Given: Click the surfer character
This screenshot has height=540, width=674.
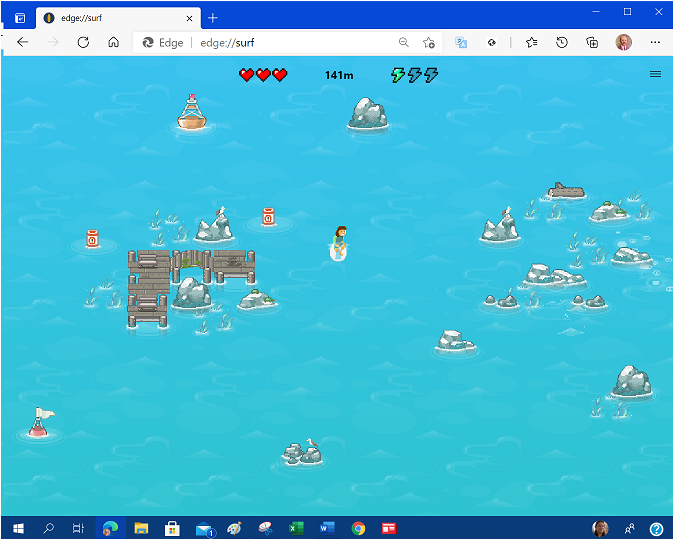Looking at the screenshot, I should pyautogui.click(x=339, y=243).
